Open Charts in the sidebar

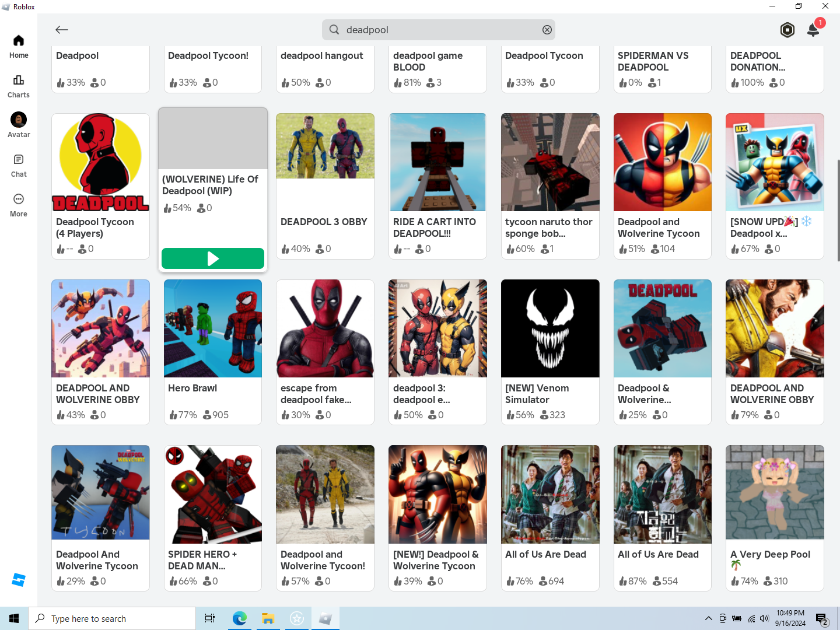pyautogui.click(x=19, y=86)
